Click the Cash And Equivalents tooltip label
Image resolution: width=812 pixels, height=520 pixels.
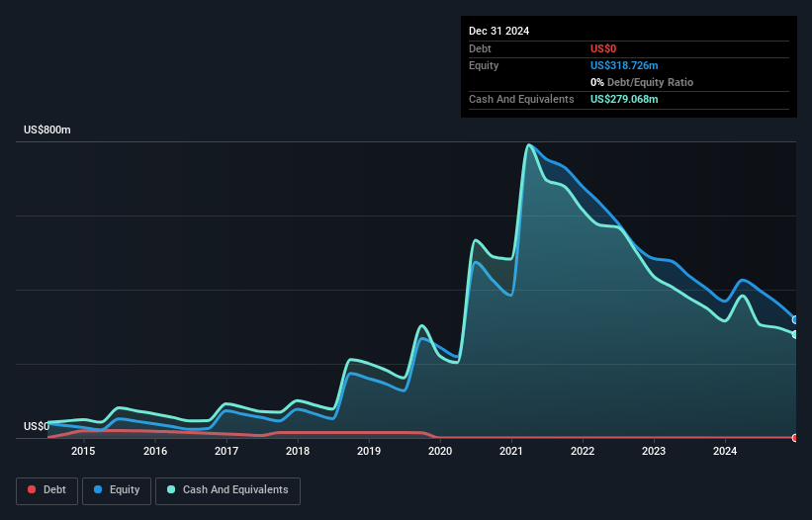tap(521, 99)
